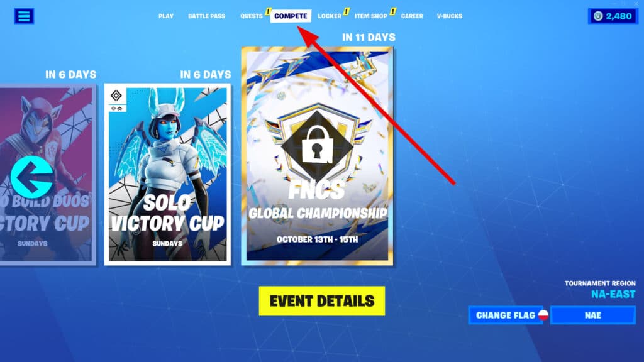644x362 pixels.
Task: Select the No Build Duos Victory Cup card
Action: [x=48, y=175]
